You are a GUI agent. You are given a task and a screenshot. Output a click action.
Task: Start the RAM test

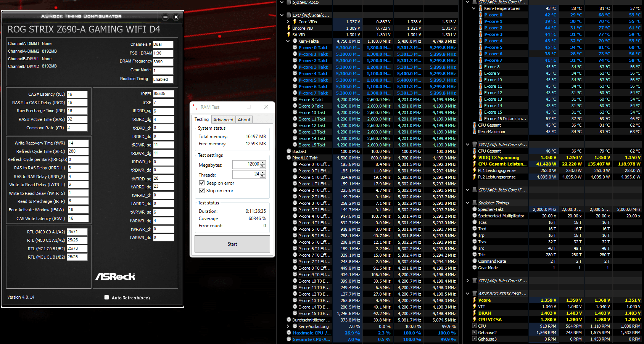tap(232, 244)
